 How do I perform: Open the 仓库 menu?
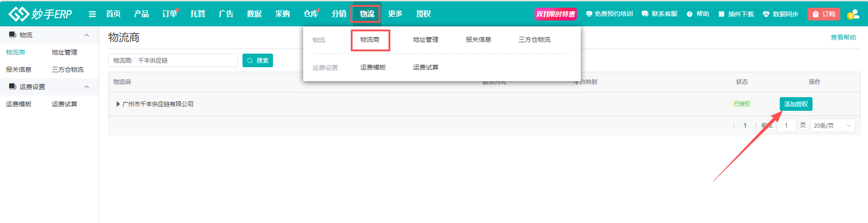(x=311, y=14)
